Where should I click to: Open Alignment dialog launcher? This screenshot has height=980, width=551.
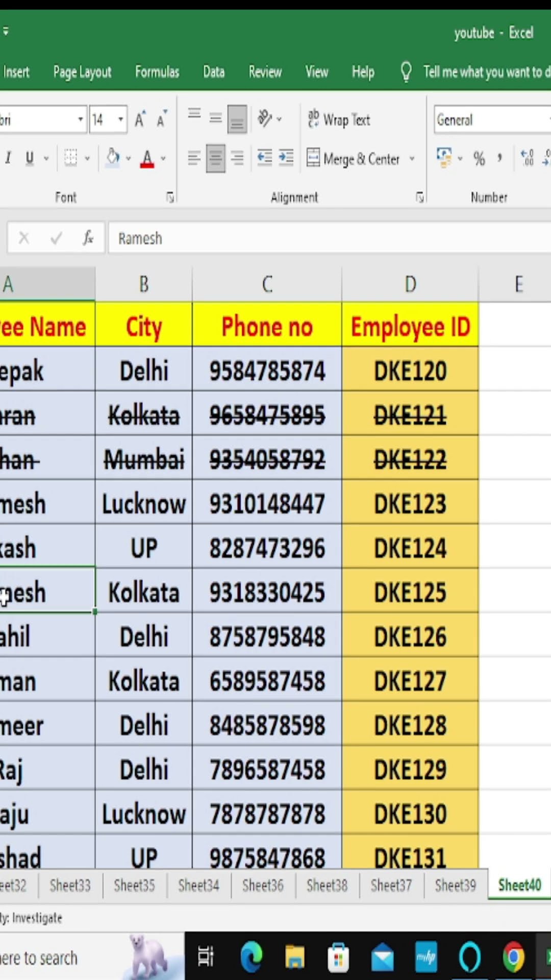pos(419,198)
